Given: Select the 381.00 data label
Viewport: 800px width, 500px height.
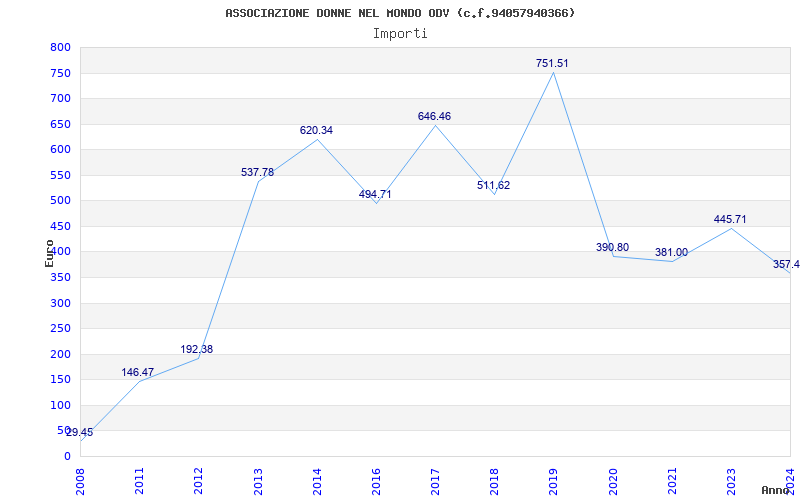Looking at the screenshot, I should pyautogui.click(x=671, y=253).
